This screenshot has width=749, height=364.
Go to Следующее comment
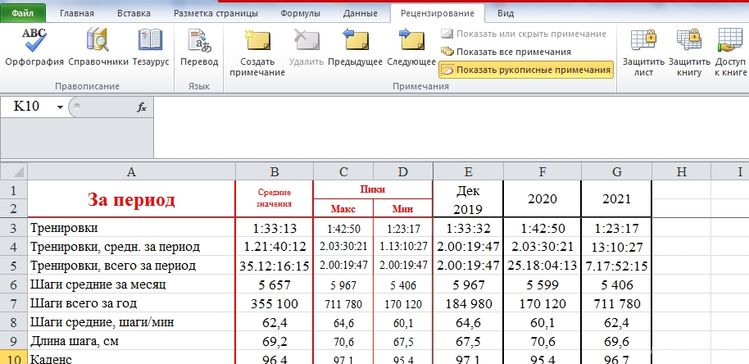[411, 47]
